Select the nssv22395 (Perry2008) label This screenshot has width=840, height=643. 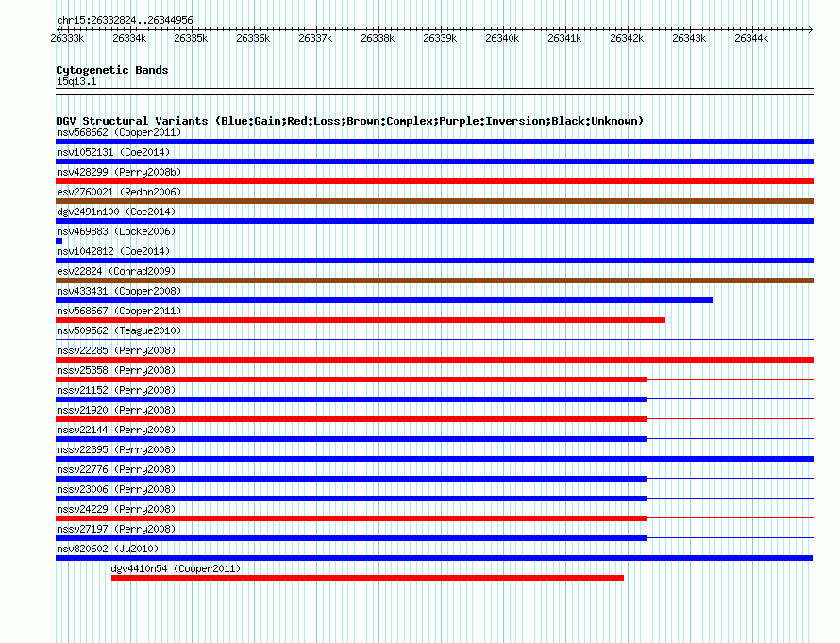pyautogui.click(x=116, y=449)
